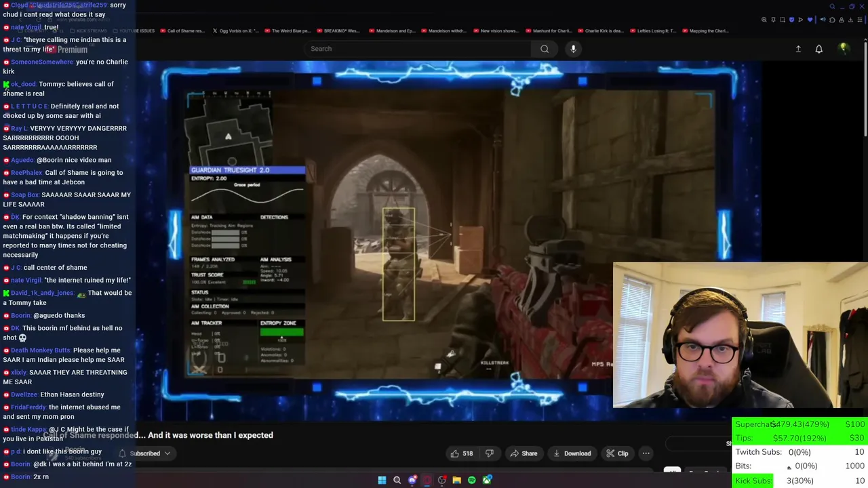Open the YouTube account avatar menu
Viewport: 868px width, 488px height.
tap(844, 49)
